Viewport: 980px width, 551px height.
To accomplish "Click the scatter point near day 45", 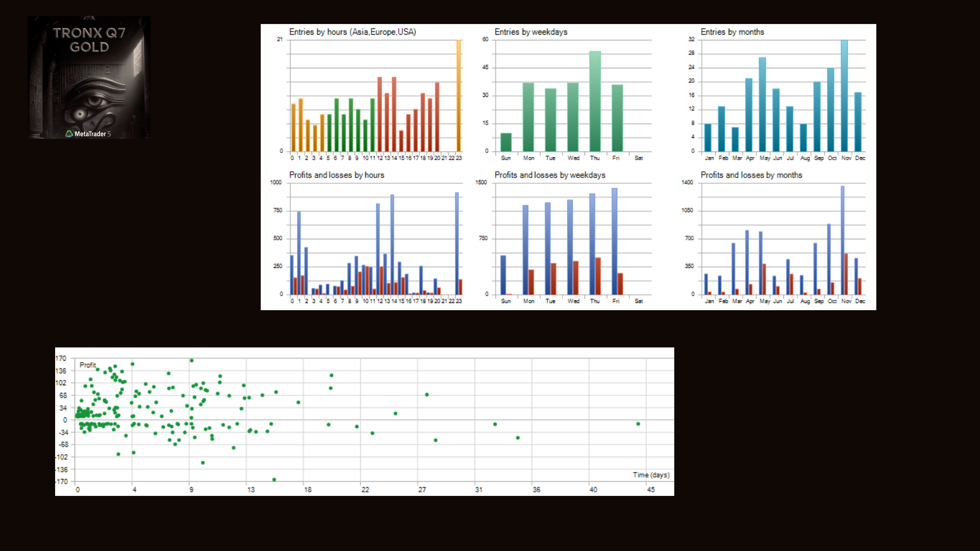I will [x=638, y=424].
